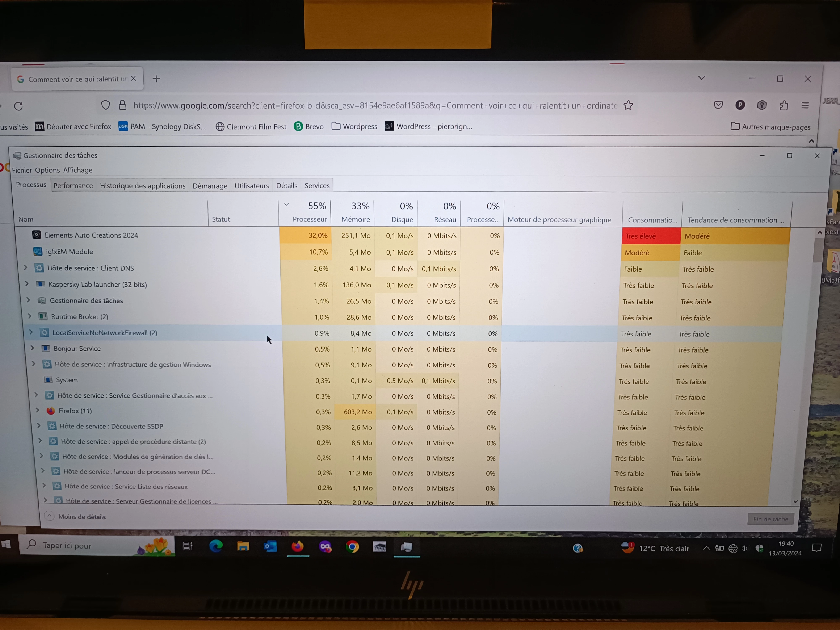Expand the Runtime Broker (2) group
The height and width of the screenshot is (630, 840).
pyautogui.click(x=30, y=316)
